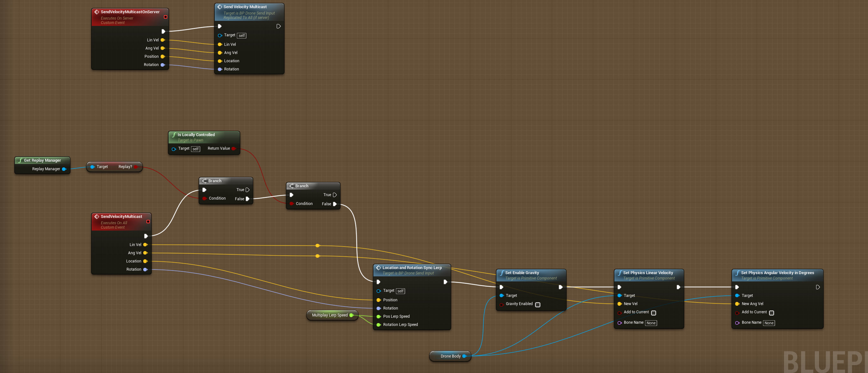
Task: Click the first Branch node icon
Action: 204,181
